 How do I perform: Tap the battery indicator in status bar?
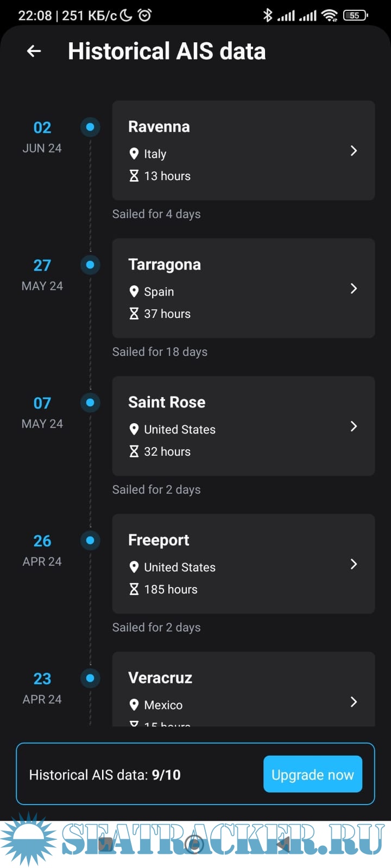355,15
